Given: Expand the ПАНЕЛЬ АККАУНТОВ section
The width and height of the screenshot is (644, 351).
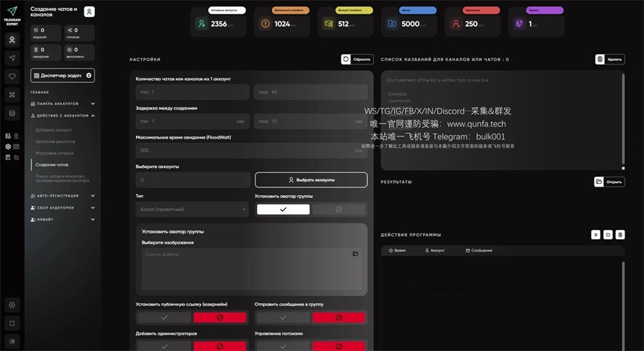Looking at the screenshot, I should 62,104.
